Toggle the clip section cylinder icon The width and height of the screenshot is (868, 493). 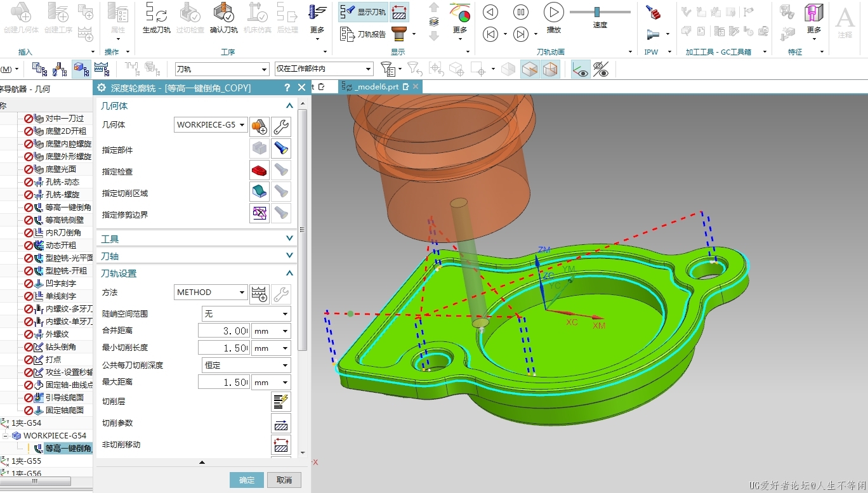coord(549,69)
